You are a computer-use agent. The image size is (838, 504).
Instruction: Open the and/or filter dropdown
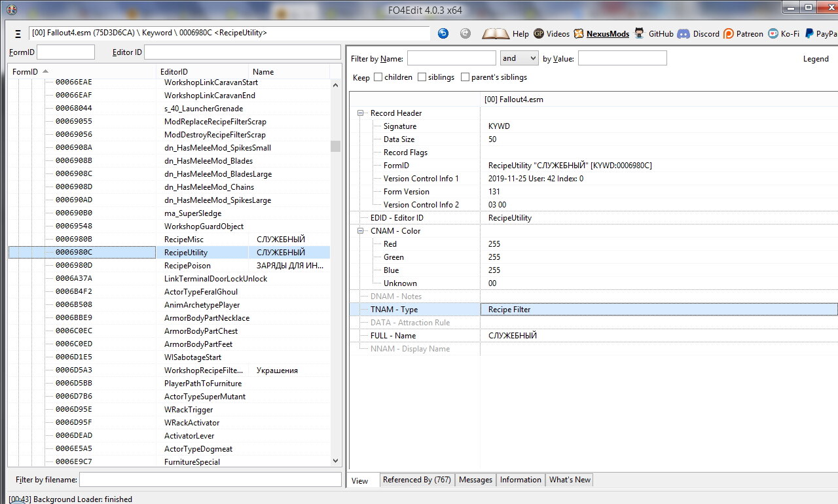[x=519, y=58]
